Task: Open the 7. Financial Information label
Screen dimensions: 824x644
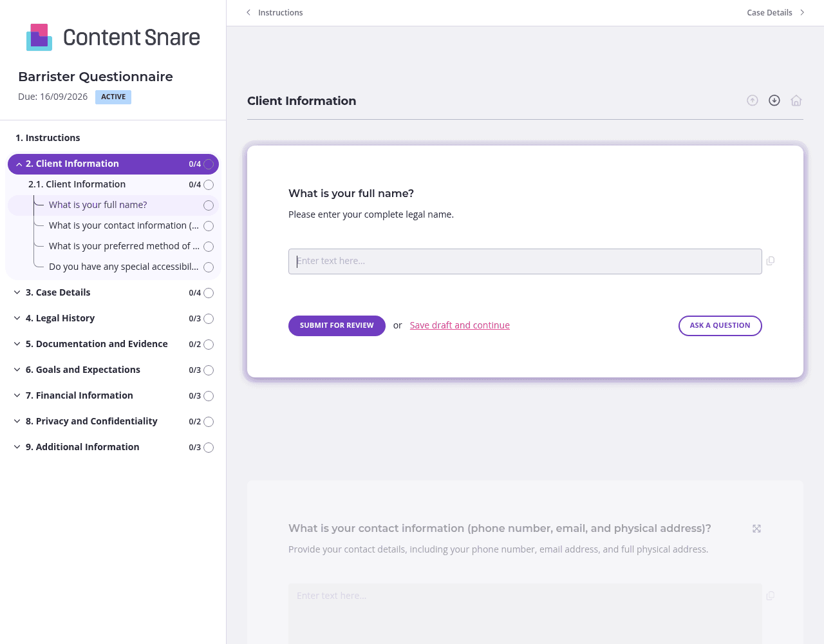Action: (x=79, y=395)
